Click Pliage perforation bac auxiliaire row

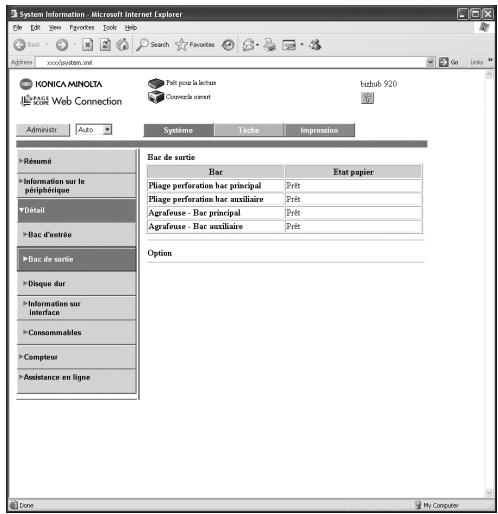click(x=284, y=199)
